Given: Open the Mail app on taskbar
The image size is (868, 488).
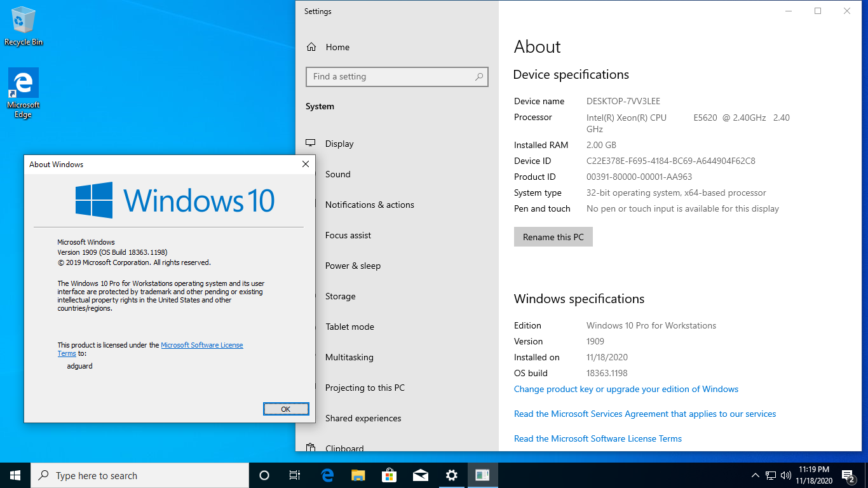Looking at the screenshot, I should point(420,475).
